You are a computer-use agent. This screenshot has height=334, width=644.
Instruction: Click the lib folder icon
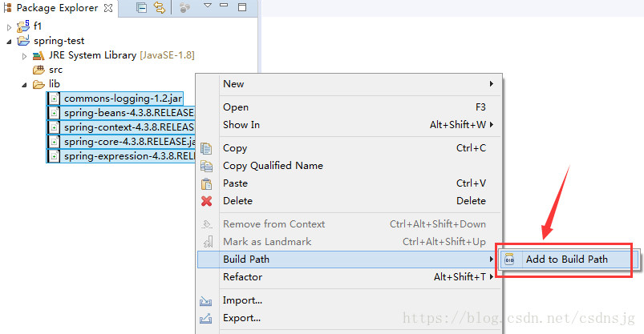pos(38,85)
